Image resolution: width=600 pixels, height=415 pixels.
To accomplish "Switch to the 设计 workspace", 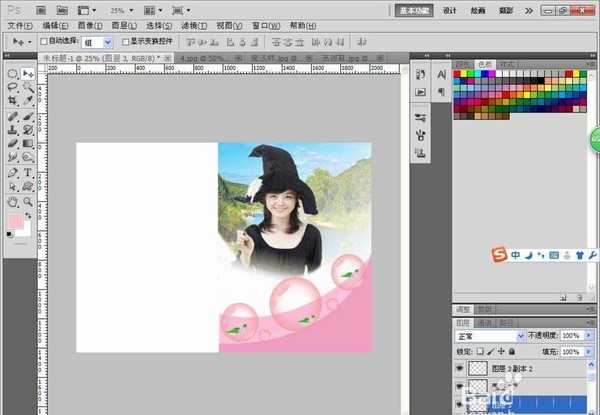I will tap(450, 10).
